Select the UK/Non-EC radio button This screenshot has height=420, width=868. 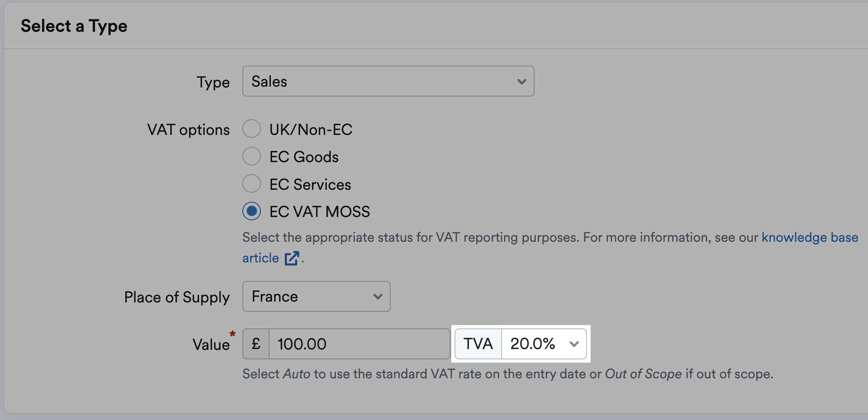click(251, 129)
